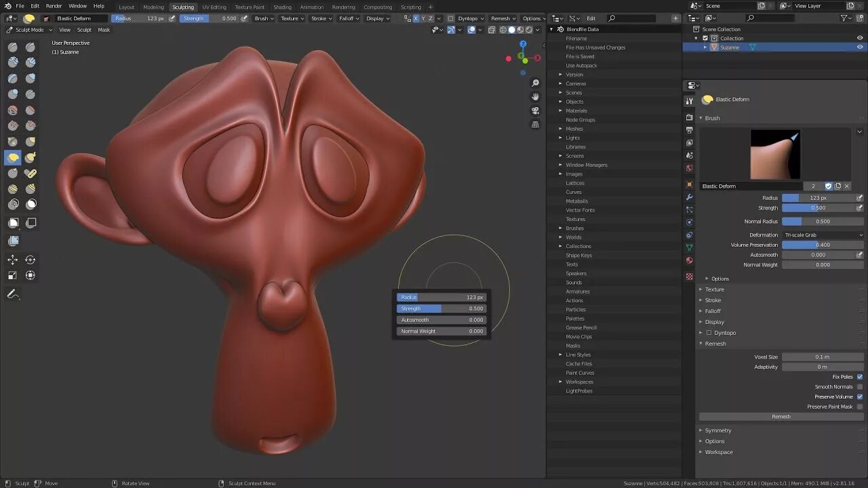Switch to the Modeling workspace tab
This screenshot has height=488, width=868.
pyautogui.click(x=153, y=7)
